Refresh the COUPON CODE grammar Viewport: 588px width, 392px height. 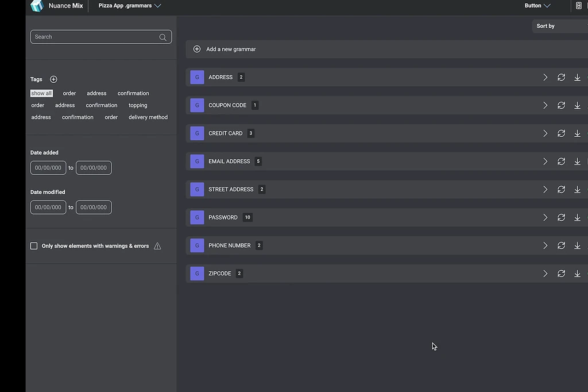coord(561,106)
